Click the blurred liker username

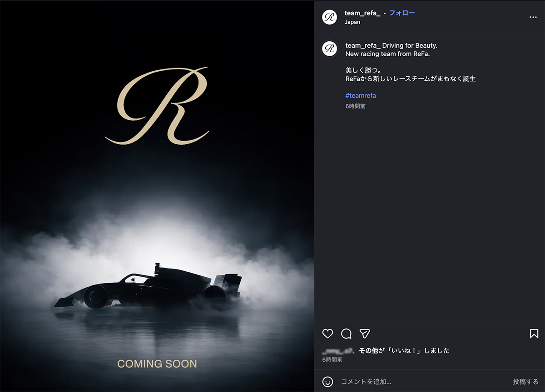tap(337, 351)
